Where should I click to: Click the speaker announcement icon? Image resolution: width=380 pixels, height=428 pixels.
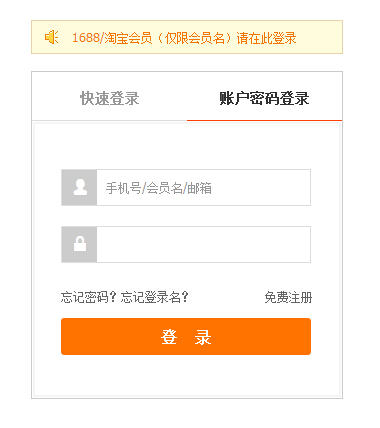point(52,37)
